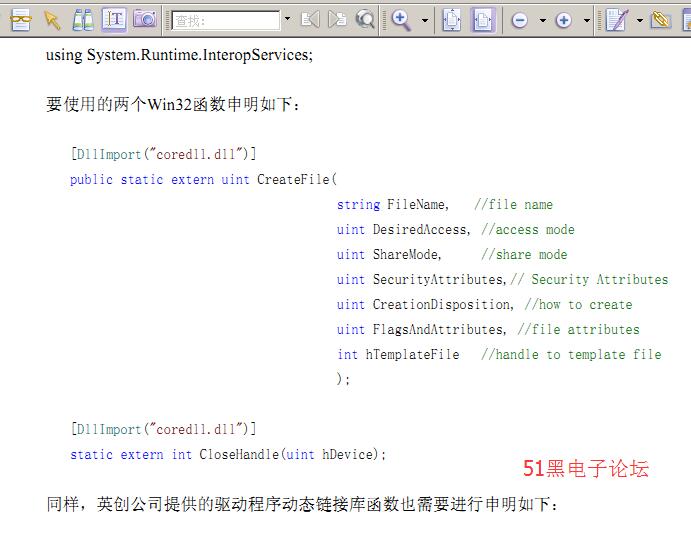Click the first [DllImport("coredll.dll")] line
The height and width of the screenshot is (543, 691).
click(x=163, y=154)
